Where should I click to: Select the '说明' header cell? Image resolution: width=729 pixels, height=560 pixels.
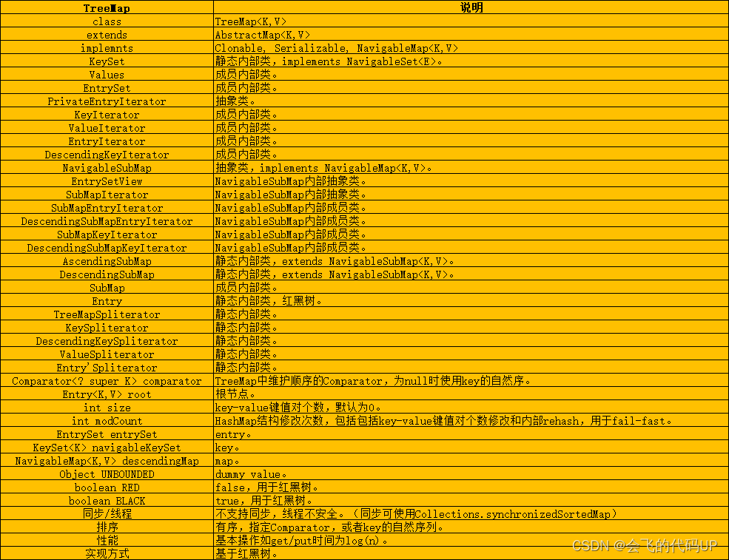click(x=471, y=8)
